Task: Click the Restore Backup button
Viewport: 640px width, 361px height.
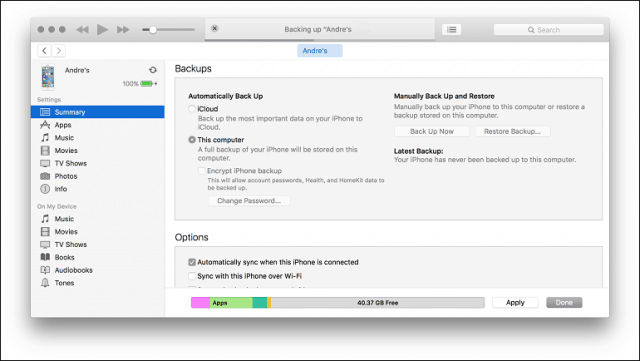Action: click(512, 131)
